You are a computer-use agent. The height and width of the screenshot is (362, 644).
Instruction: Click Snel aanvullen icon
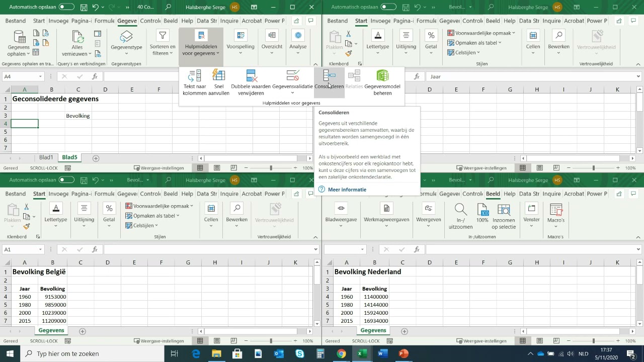click(x=218, y=76)
